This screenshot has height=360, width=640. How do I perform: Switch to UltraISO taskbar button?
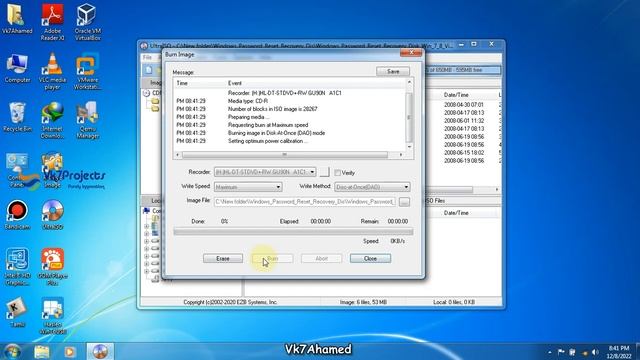pos(100,351)
